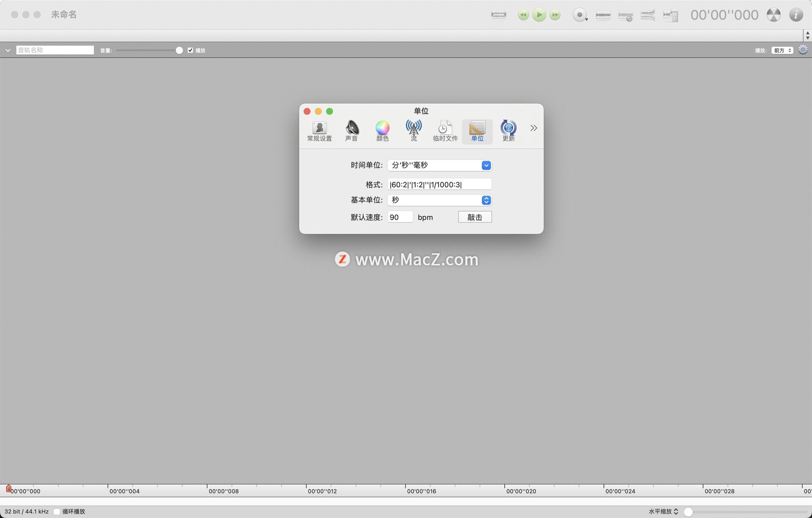
Task: Click the 00'00''012 mark on the timeline ruler
Action: point(322,491)
